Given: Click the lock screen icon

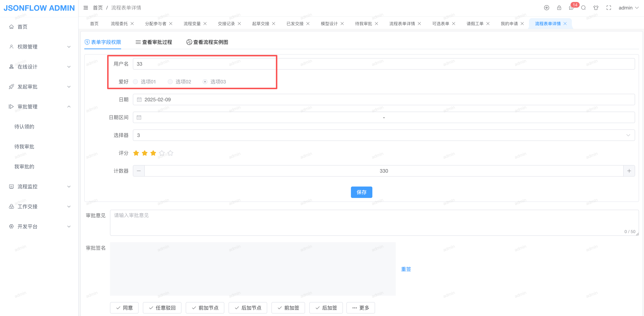Looking at the screenshot, I should click(x=559, y=8).
